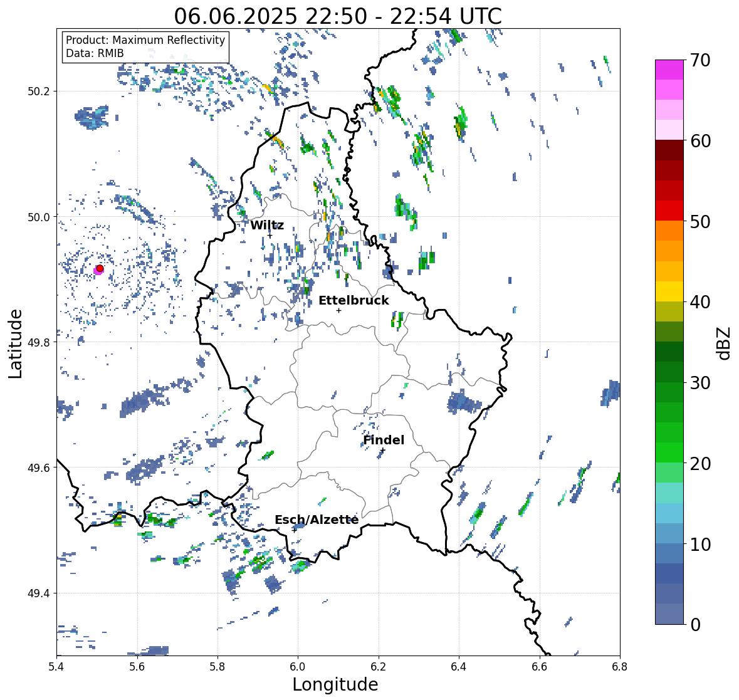Click the 'Data: RMIB' text
The width and height of the screenshot is (739, 700).
coord(95,53)
